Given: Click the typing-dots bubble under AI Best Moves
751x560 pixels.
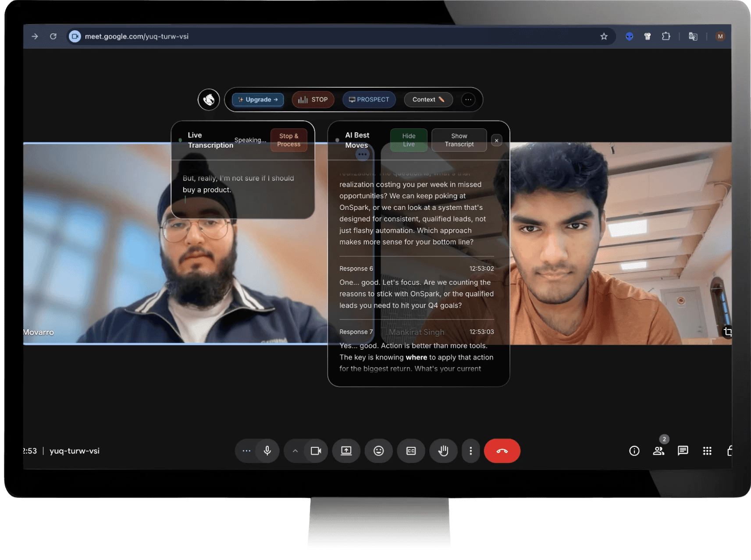Looking at the screenshot, I should coord(362,154).
